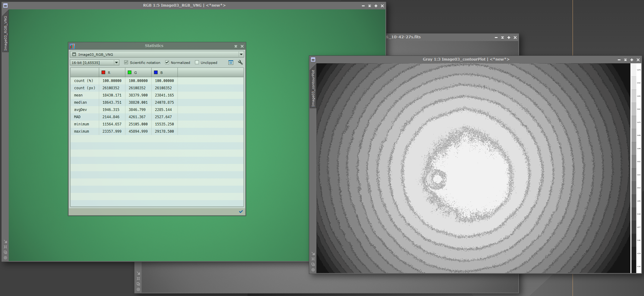
Task: Click the G minimum value 25105.000
Action: 138,124
